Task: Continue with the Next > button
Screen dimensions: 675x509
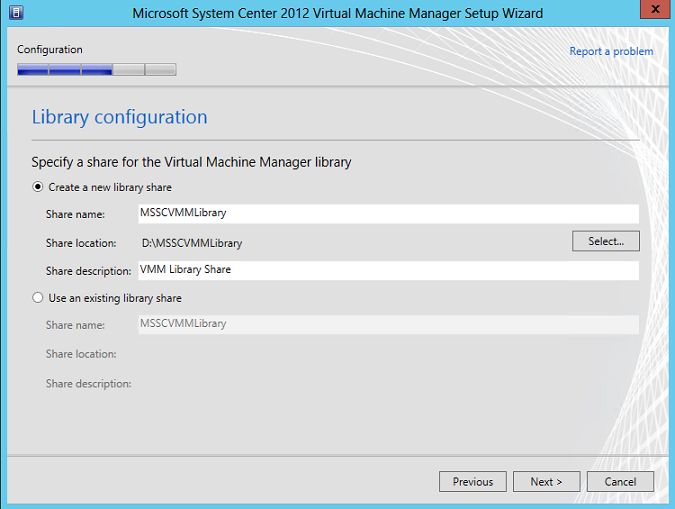Action: point(546,481)
